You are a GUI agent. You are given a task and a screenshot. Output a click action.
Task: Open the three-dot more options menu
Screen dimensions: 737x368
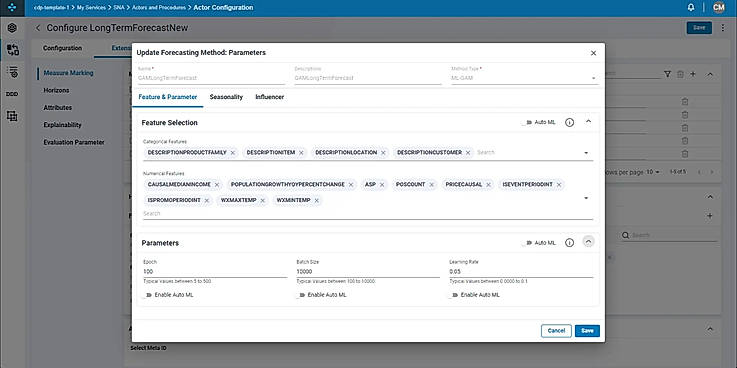pyautogui.click(x=723, y=28)
